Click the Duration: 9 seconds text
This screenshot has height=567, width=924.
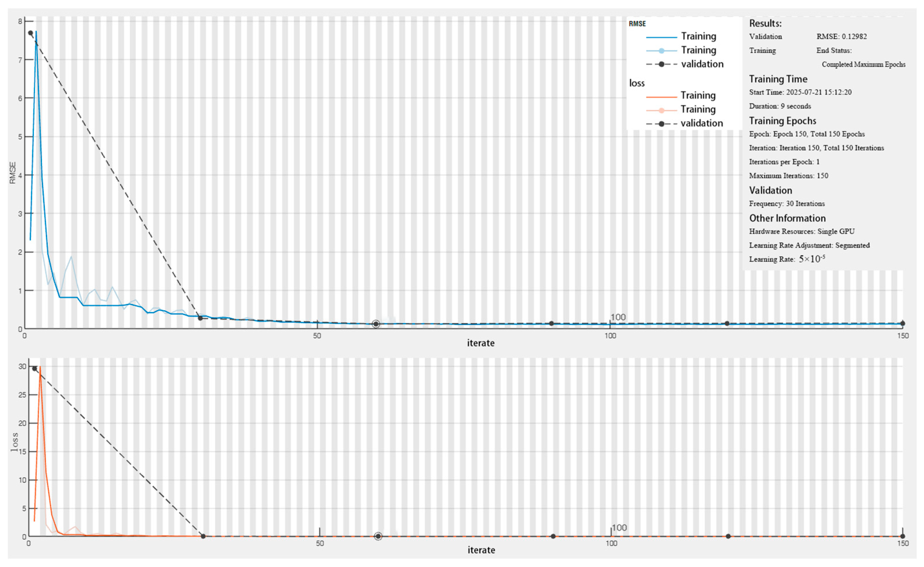[780, 106]
